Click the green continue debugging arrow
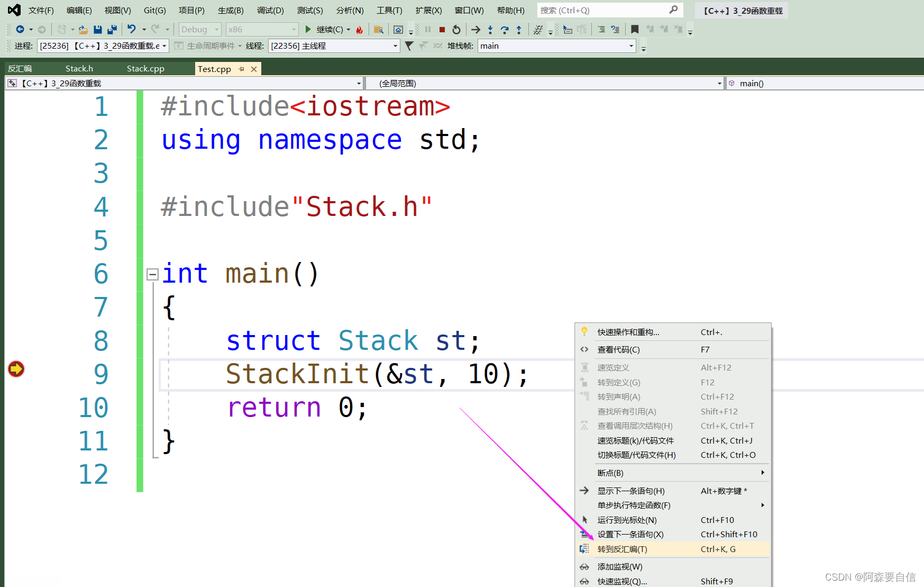Screen dimensions: 924x587 [308, 30]
